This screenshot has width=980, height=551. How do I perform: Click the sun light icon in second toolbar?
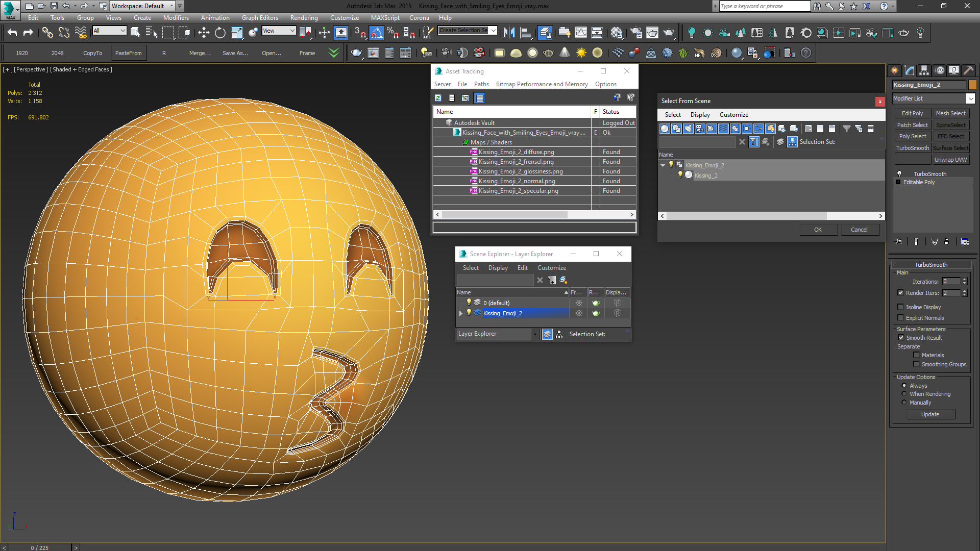[581, 53]
